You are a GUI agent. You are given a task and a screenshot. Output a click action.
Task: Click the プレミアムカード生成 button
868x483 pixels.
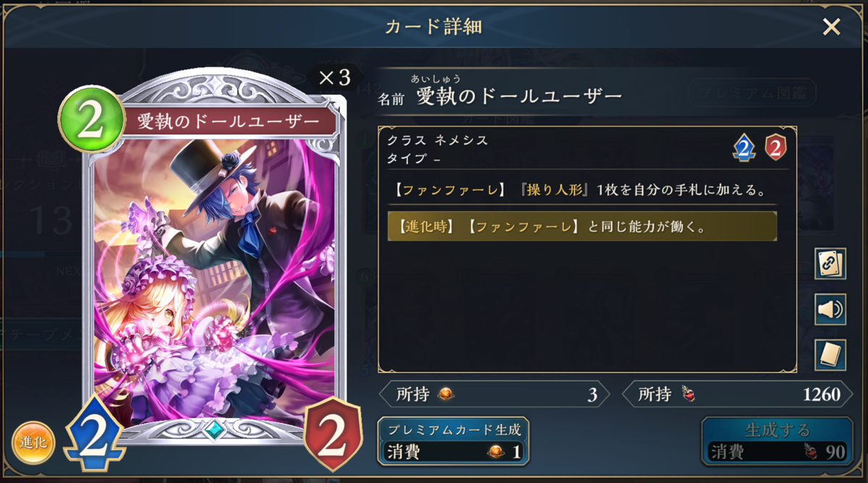pyautogui.click(x=454, y=440)
